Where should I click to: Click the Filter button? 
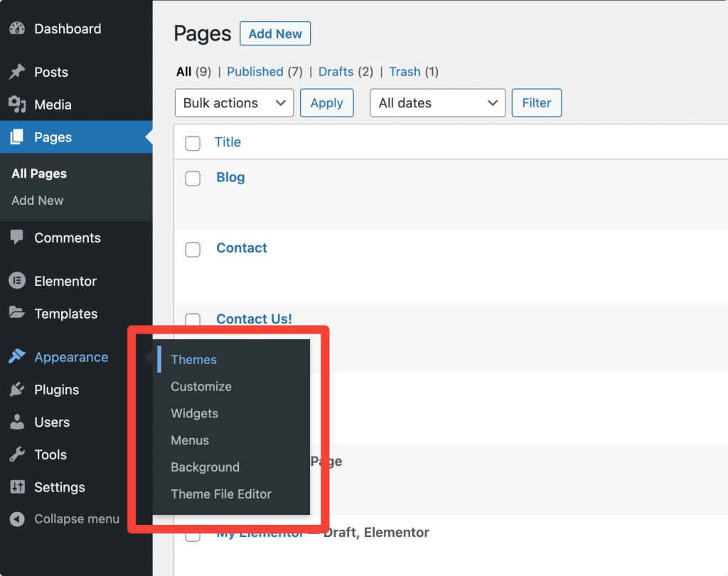coord(536,102)
